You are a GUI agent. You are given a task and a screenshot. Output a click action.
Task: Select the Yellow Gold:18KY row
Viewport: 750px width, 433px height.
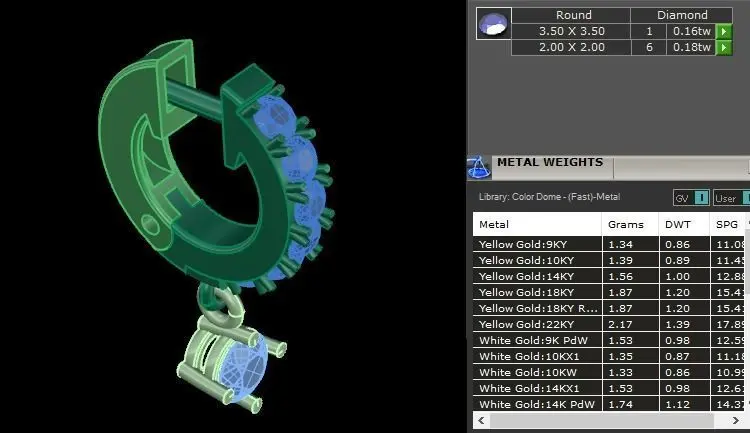coord(609,292)
